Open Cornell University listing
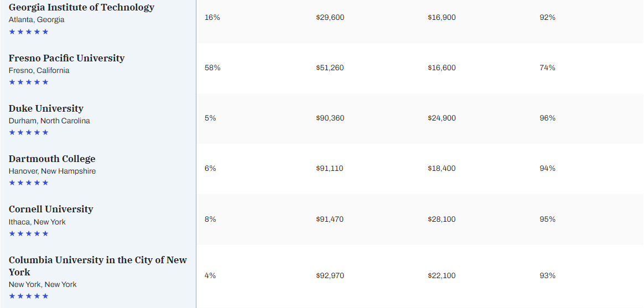 click(51, 209)
